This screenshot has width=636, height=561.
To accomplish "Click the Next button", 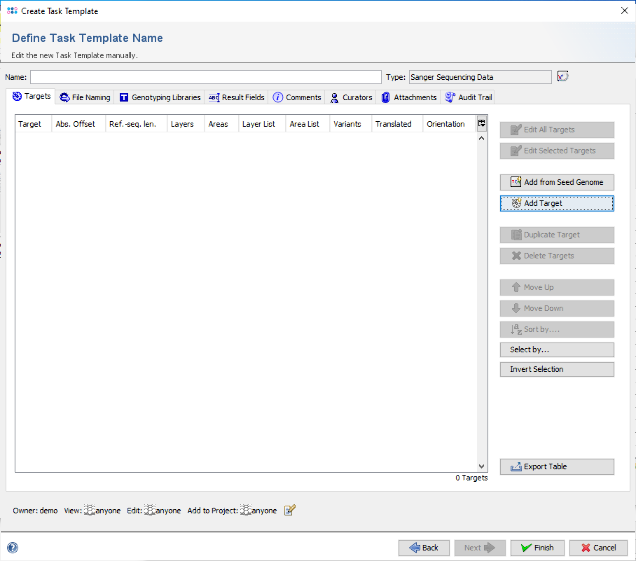I will 480,548.
